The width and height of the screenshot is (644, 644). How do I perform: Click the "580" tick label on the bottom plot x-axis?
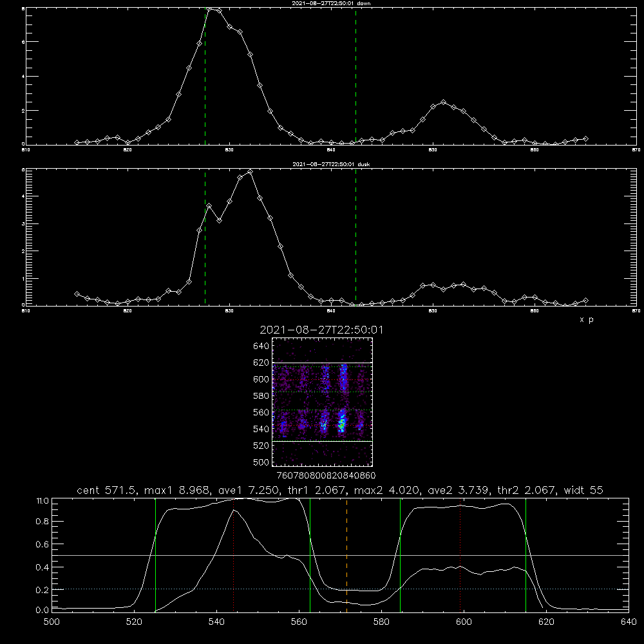click(x=381, y=622)
